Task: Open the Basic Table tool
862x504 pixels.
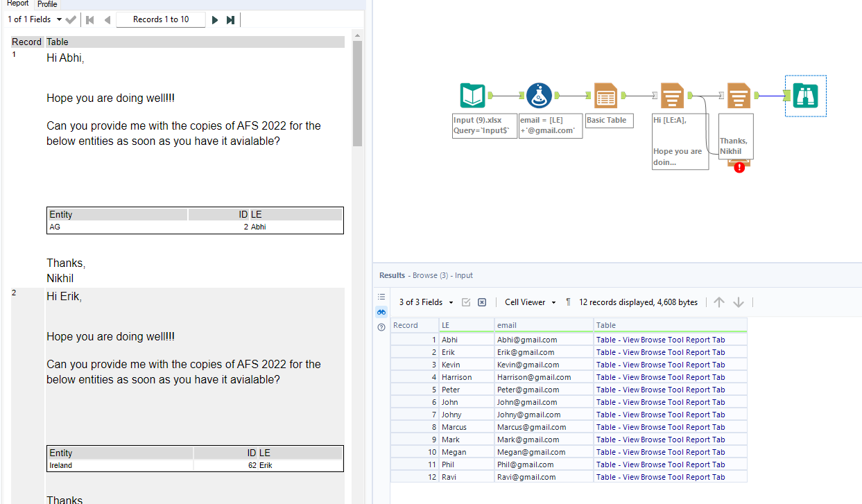Action: point(605,96)
